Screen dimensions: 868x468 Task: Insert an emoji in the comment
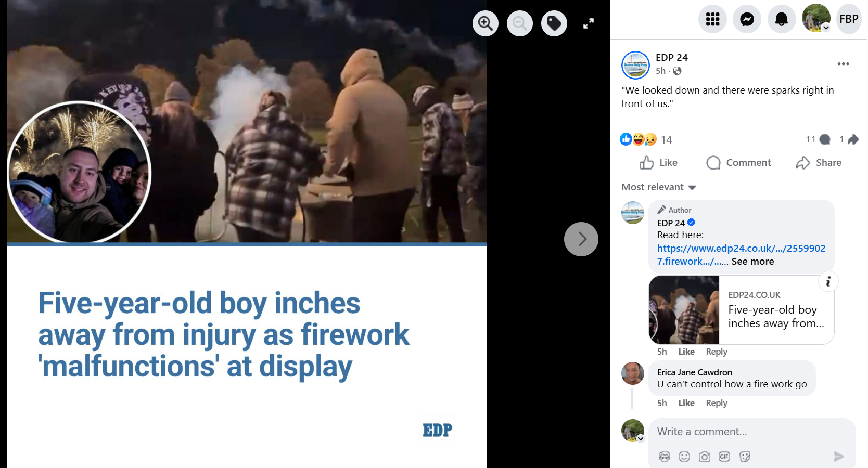click(x=684, y=457)
